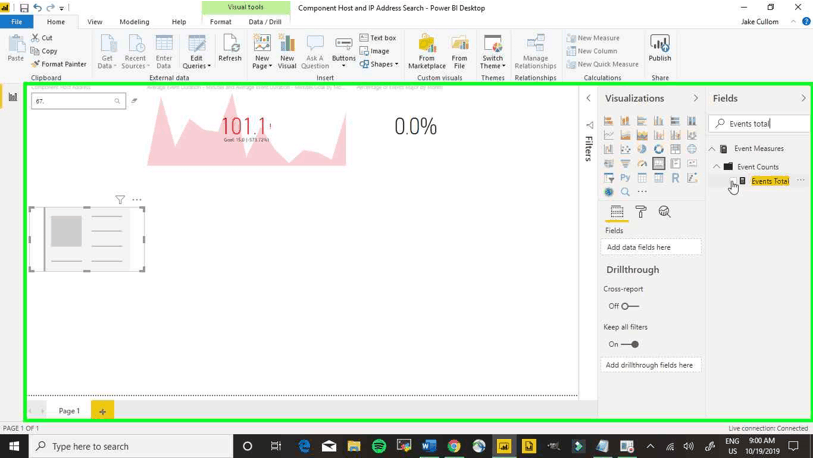Turn on the Cross-report toggle
Image resolution: width=815 pixels, height=460 pixels.
click(x=629, y=306)
